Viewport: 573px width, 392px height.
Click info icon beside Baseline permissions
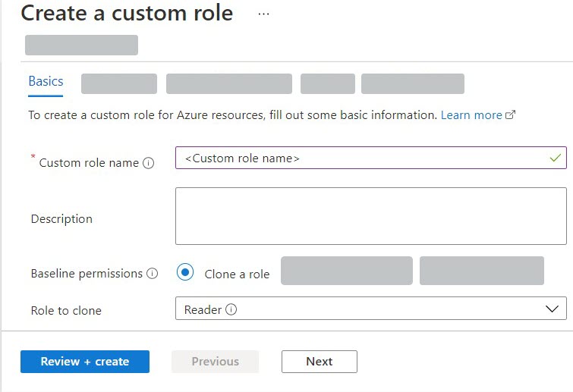click(153, 274)
